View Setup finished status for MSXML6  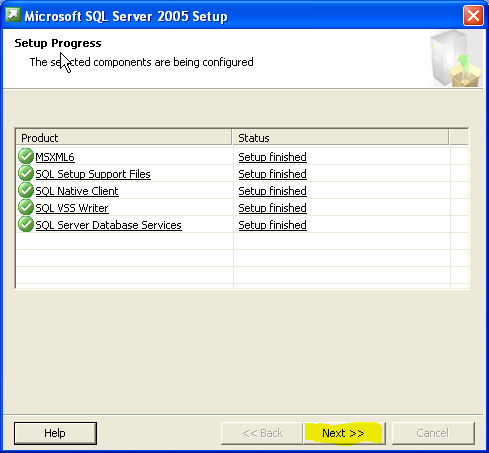coord(273,157)
